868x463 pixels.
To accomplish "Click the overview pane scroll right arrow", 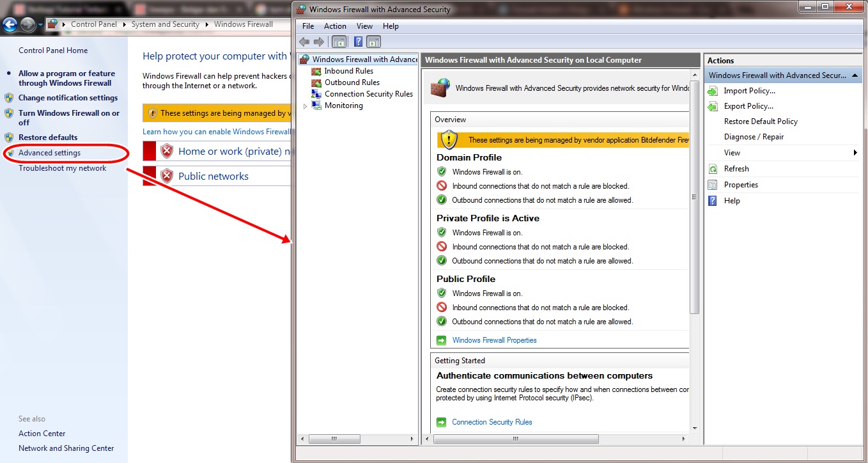I will [684, 439].
